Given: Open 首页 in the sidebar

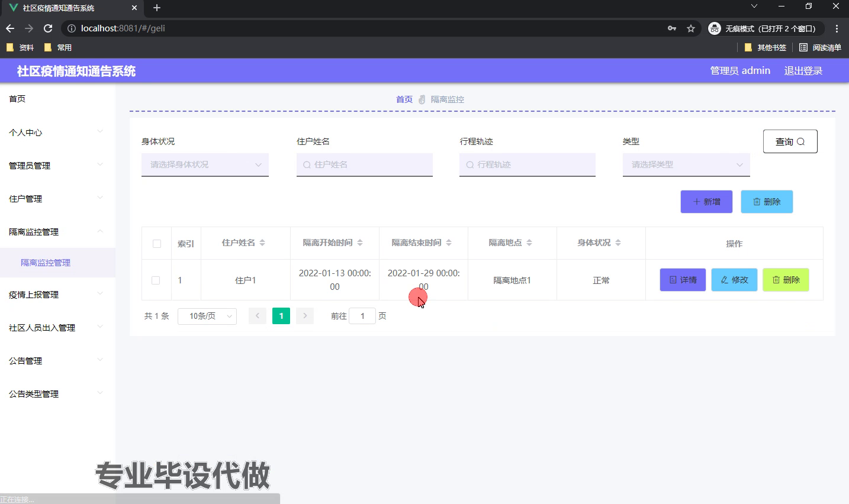Looking at the screenshot, I should 57,99.
